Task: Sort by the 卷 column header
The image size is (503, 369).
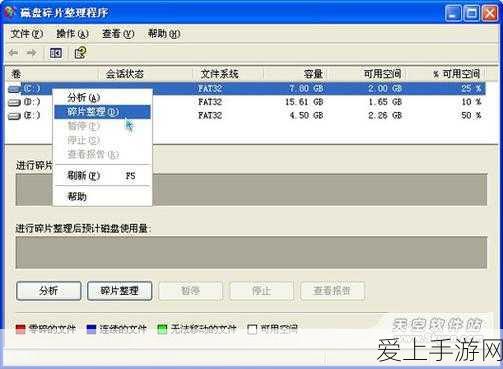Action: tap(51, 74)
